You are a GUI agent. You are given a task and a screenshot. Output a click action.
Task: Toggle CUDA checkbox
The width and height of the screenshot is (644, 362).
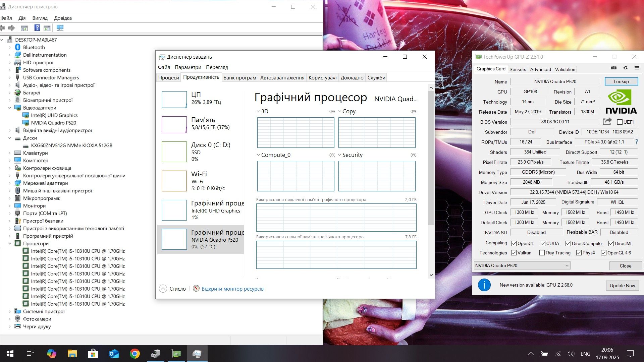[543, 243]
